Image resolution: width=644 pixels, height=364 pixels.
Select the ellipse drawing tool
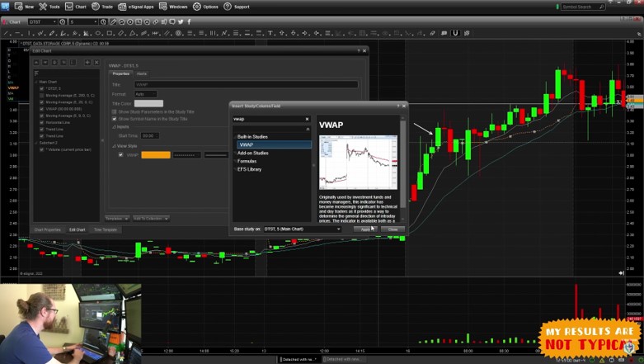pos(98,33)
